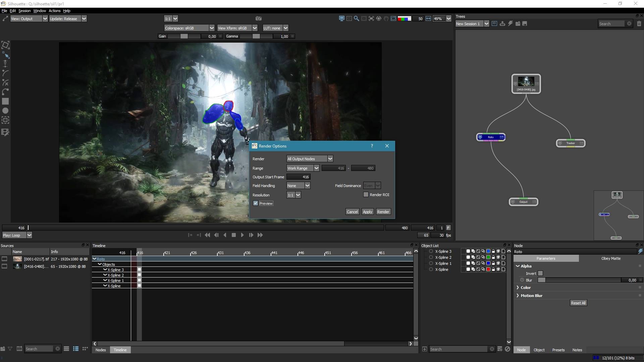Select the Tracker node
The width and height of the screenshot is (644, 362).
(571, 143)
